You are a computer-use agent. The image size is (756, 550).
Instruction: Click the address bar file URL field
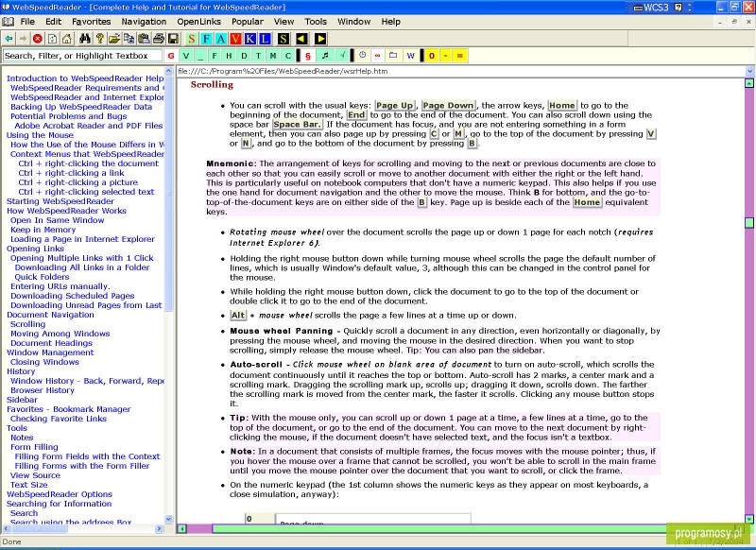(x=460, y=71)
